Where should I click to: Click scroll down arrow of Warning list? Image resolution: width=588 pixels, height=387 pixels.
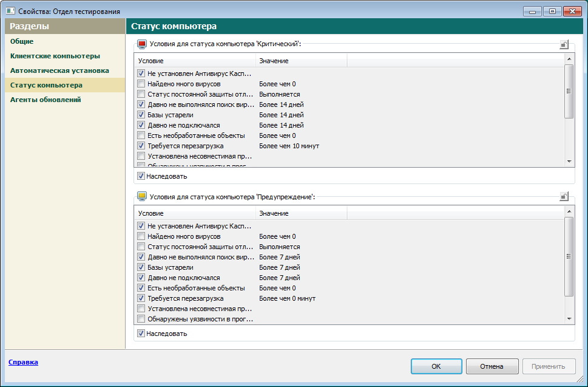click(x=569, y=319)
